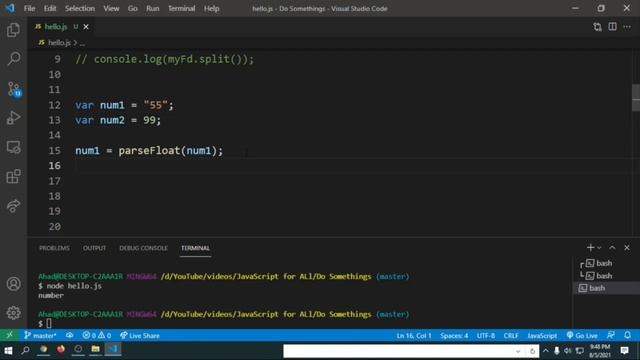Image resolution: width=640 pixels, height=360 pixels.
Task: Open the View menu
Action: point(111,8)
